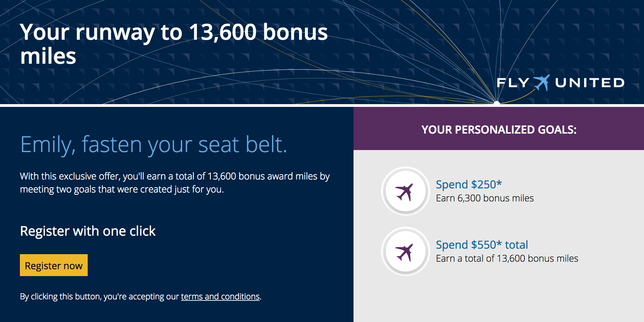Click the Your runway to 13,600 headline

tap(174, 33)
